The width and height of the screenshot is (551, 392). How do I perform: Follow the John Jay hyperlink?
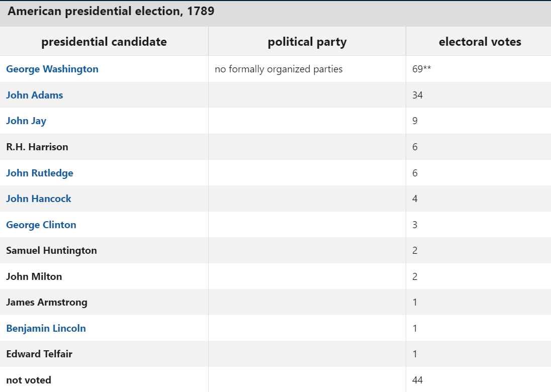click(x=26, y=121)
